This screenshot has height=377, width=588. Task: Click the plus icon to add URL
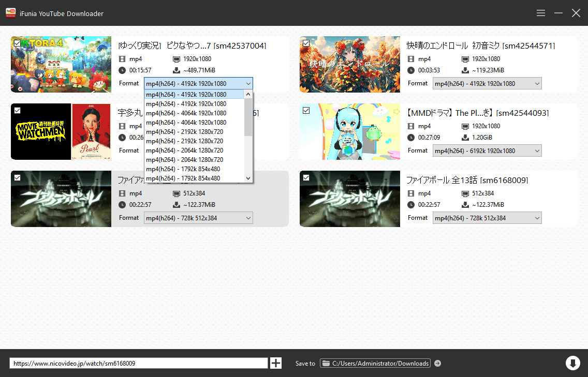coord(276,363)
